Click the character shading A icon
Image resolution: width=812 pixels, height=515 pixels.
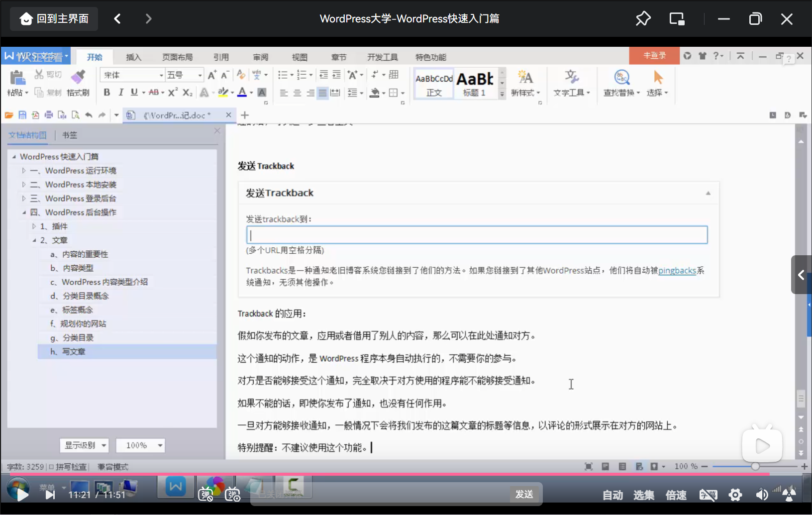pyautogui.click(x=262, y=92)
